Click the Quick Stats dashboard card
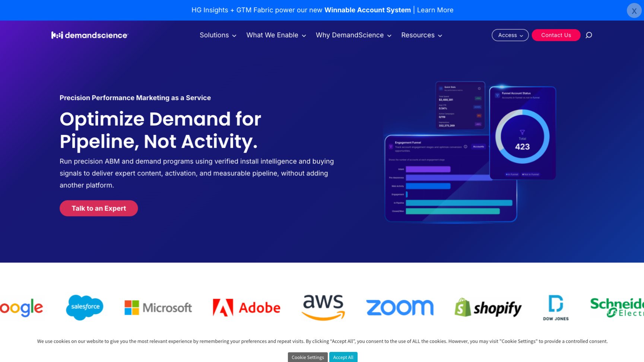Screen dimensions: 644x362 (460, 105)
